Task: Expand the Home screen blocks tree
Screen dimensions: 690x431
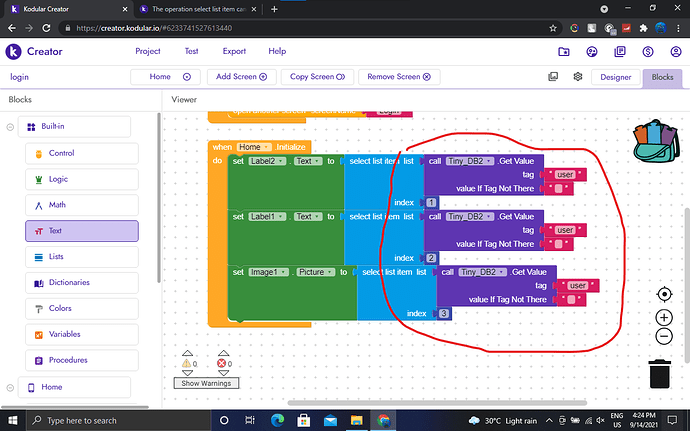Action: pos(10,387)
